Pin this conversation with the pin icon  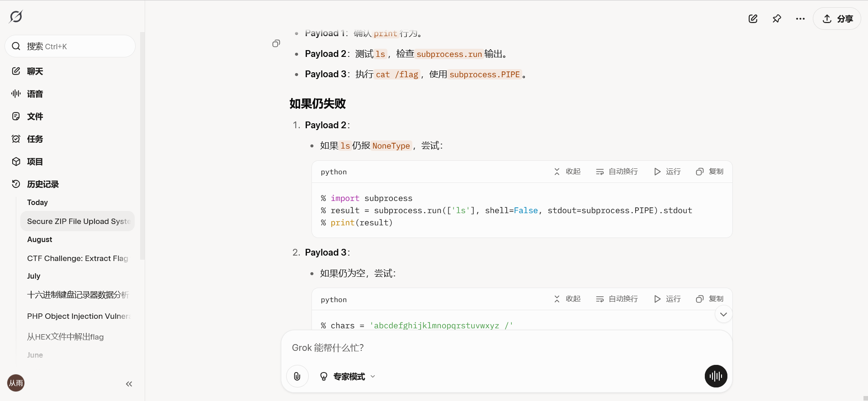pyautogui.click(x=777, y=19)
